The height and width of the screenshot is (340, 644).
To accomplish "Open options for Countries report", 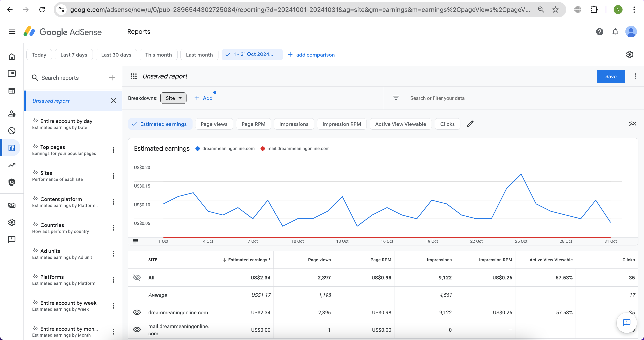I will [x=114, y=228].
